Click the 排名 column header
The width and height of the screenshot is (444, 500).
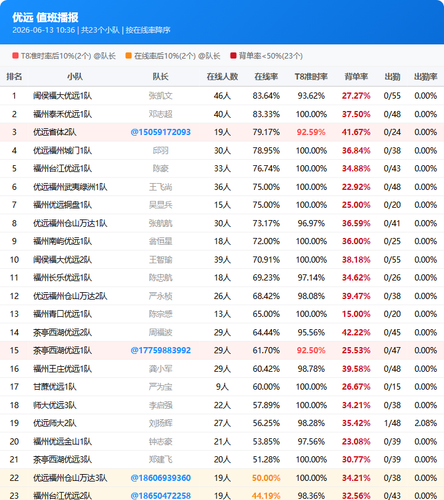tap(14, 77)
